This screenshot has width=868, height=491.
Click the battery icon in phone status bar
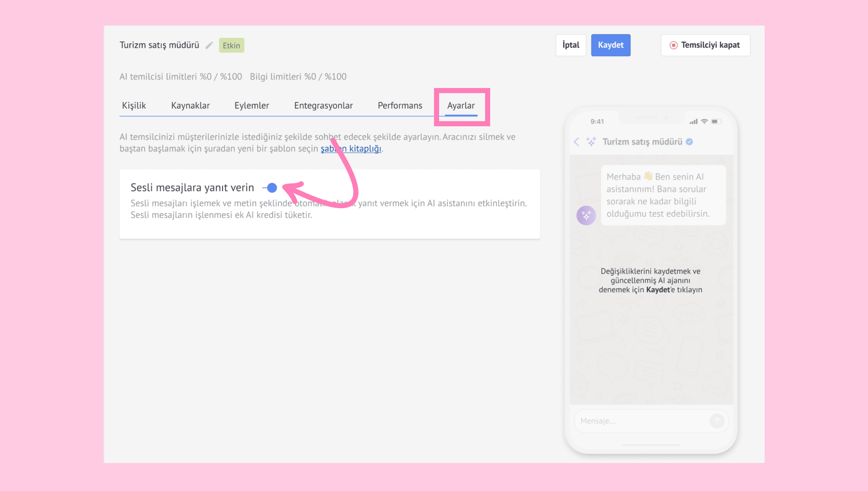[x=716, y=121]
